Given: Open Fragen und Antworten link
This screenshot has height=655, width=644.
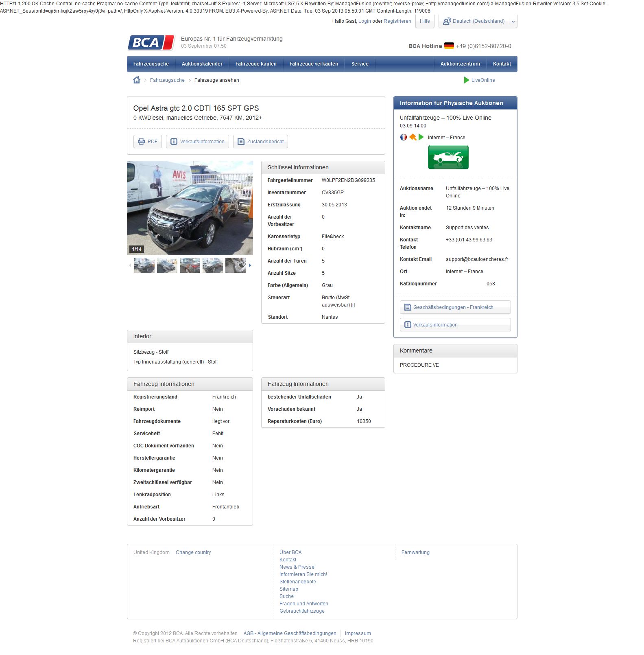Looking at the screenshot, I should (303, 604).
